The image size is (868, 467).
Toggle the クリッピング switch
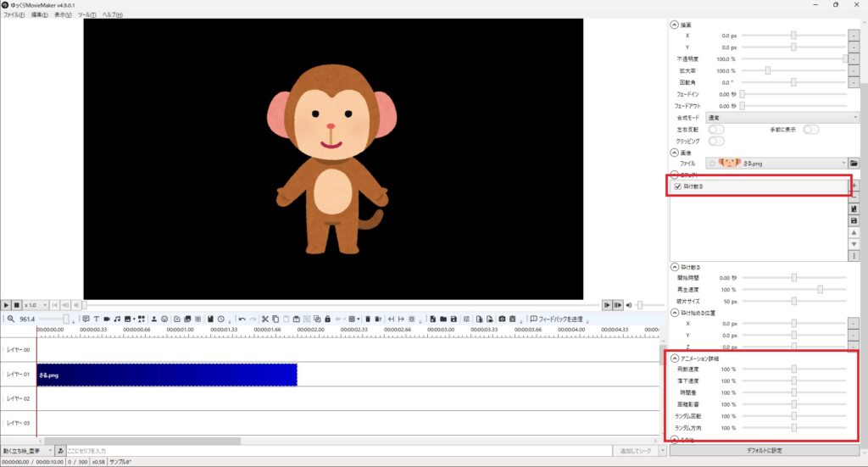[715, 141]
